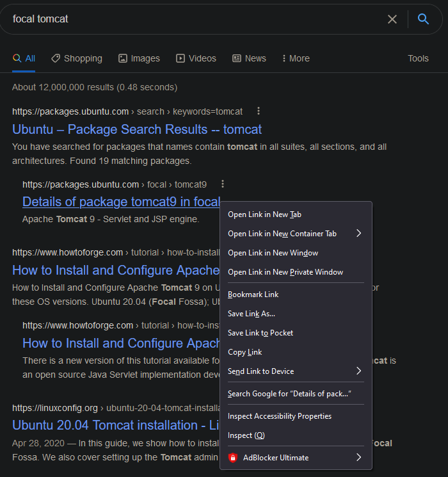Switch to the Images tab

(139, 58)
